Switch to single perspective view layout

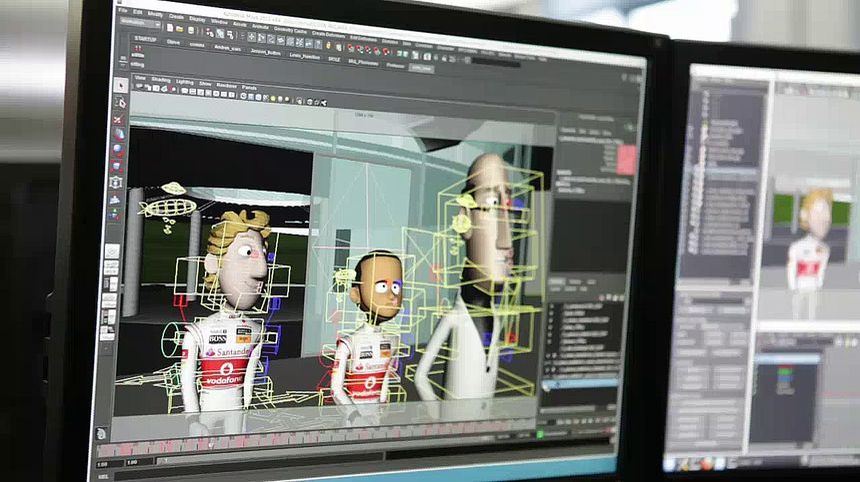(x=112, y=252)
